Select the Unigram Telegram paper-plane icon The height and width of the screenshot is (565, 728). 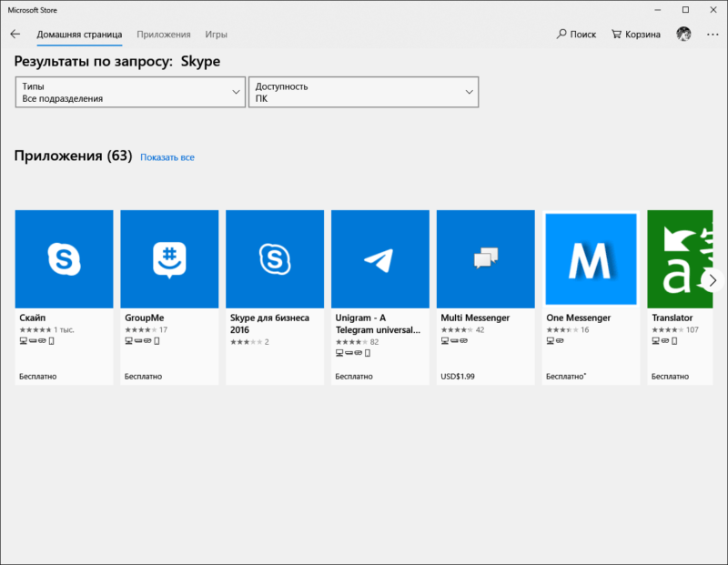[x=380, y=259]
